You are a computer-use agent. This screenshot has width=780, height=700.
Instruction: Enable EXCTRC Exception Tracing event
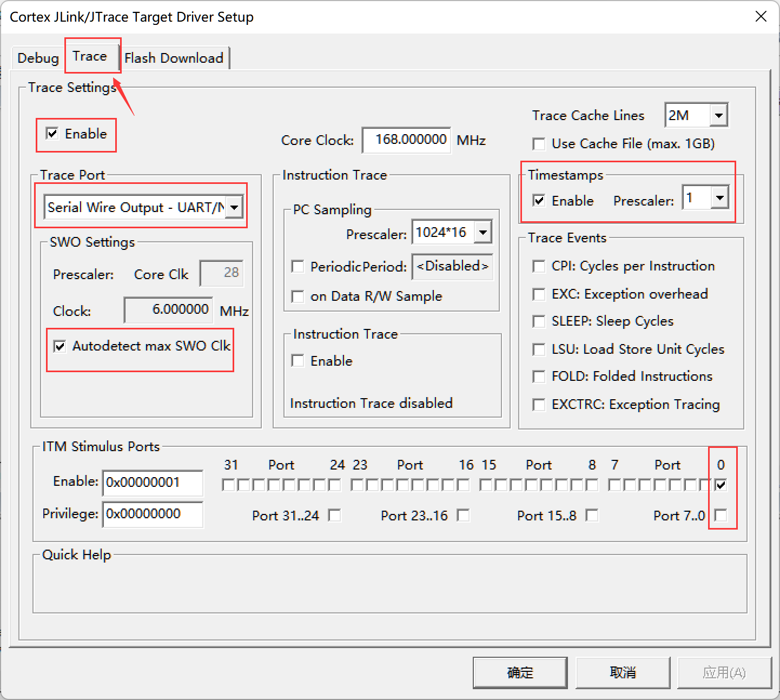[x=539, y=405]
